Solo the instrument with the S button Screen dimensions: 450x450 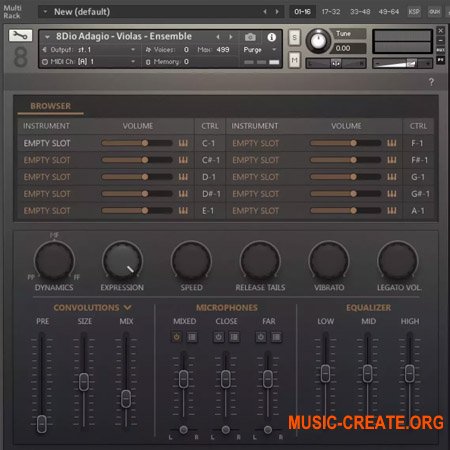[x=294, y=38]
